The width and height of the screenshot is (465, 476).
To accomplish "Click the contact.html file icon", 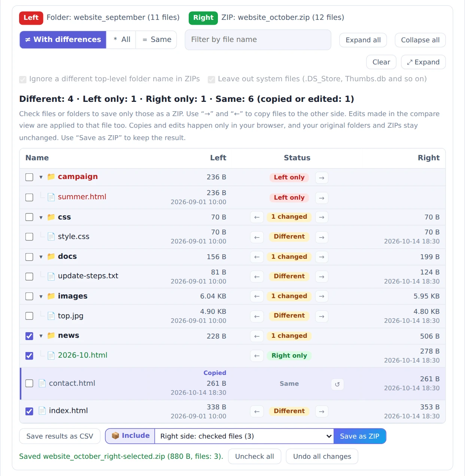I will tap(42, 383).
